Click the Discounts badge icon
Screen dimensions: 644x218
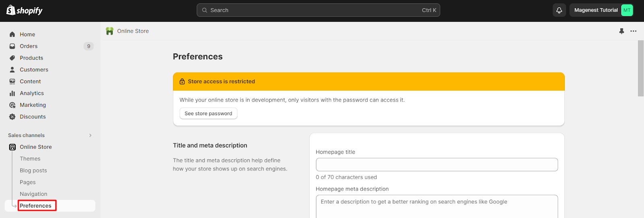[12, 116]
